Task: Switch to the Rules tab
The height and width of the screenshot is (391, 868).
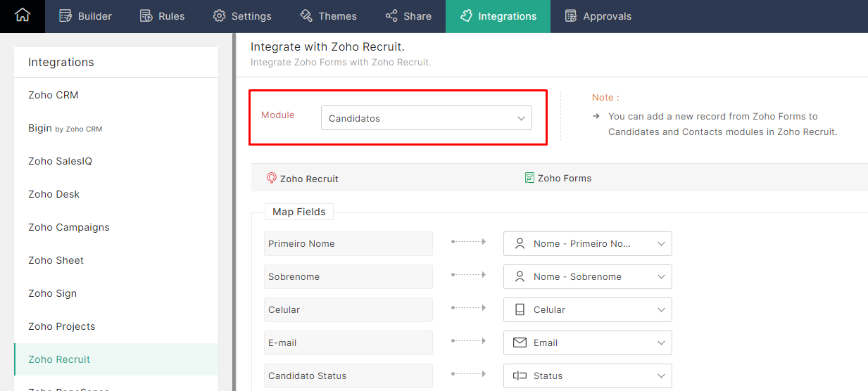Action: pos(162,16)
